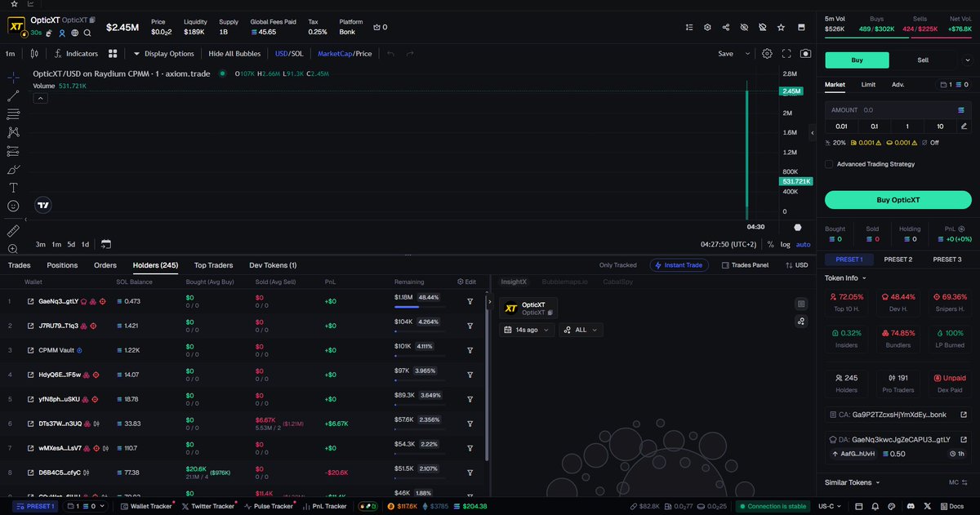Click the AMOUNT input field
This screenshot has height=515, width=980.
click(898, 109)
